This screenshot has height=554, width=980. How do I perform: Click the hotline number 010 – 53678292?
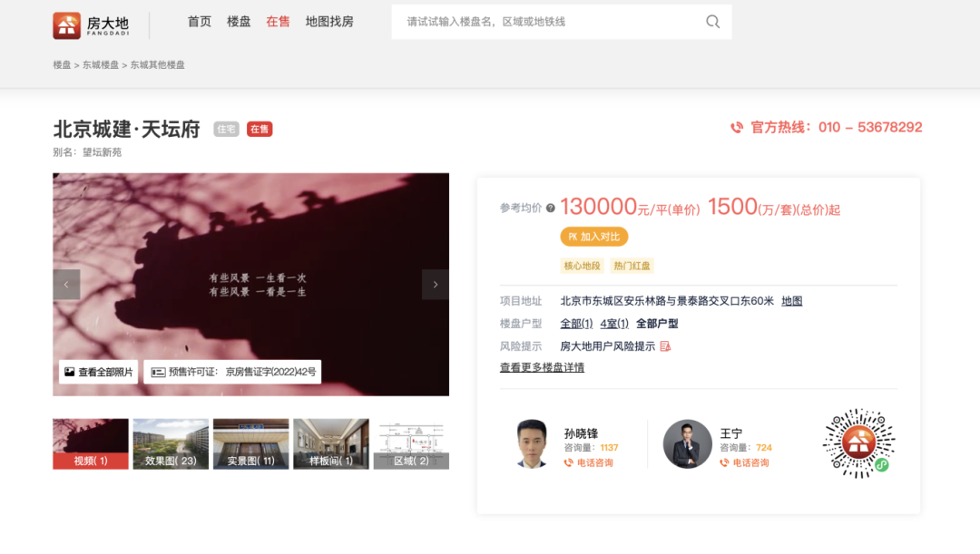pos(870,128)
